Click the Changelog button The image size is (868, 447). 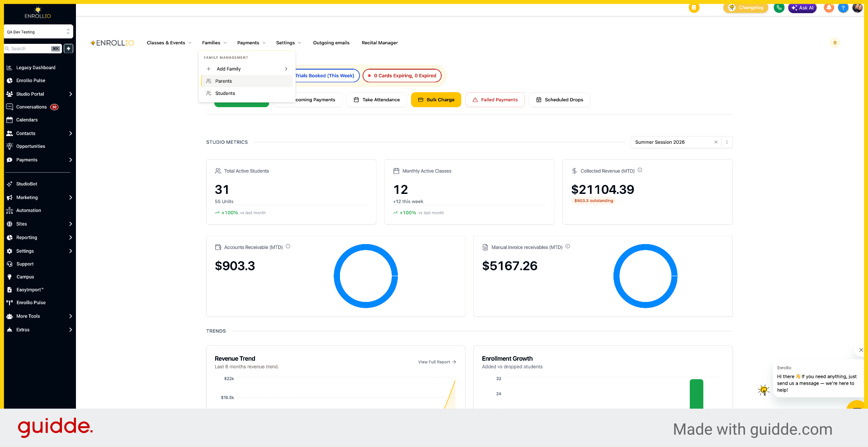point(745,8)
